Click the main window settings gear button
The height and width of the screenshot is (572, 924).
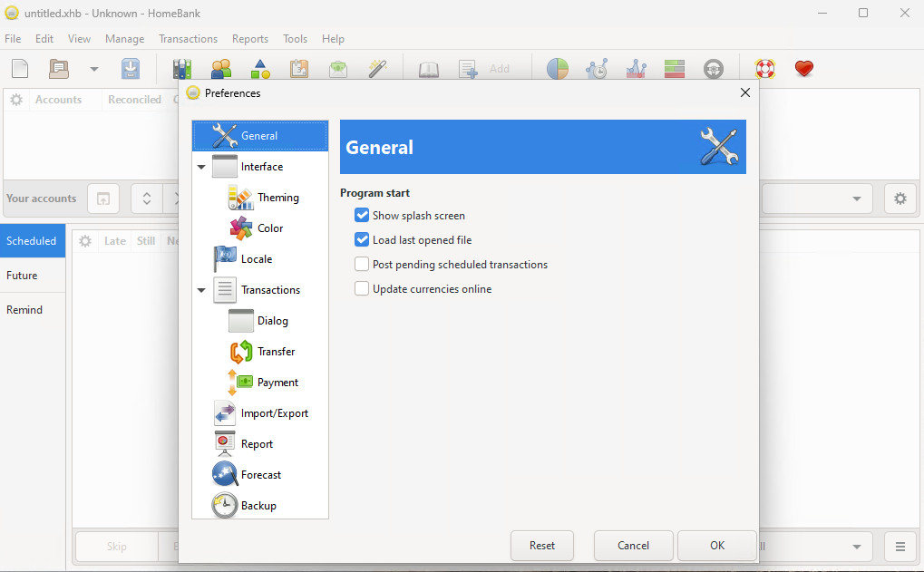900,199
